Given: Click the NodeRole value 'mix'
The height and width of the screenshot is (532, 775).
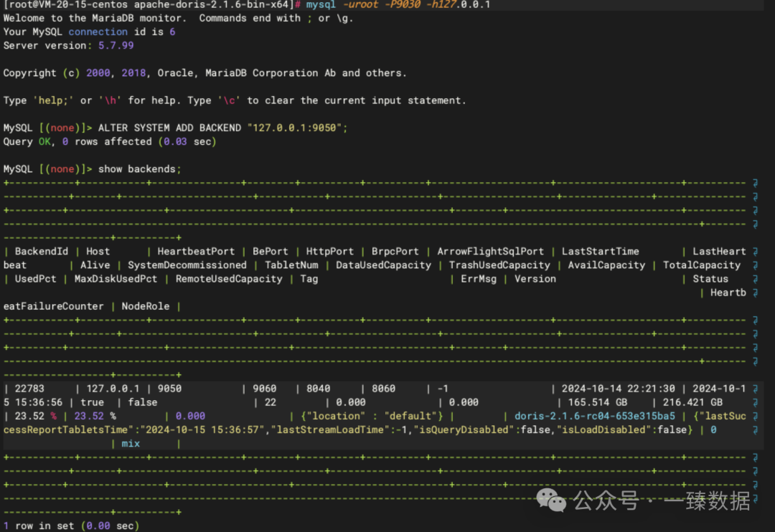Looking at the screenshot, I should pyautogui.click(x=131, y=444).
